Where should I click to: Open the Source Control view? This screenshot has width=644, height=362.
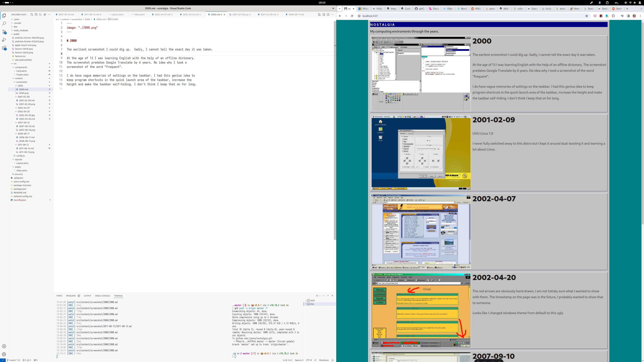(4, 32)
